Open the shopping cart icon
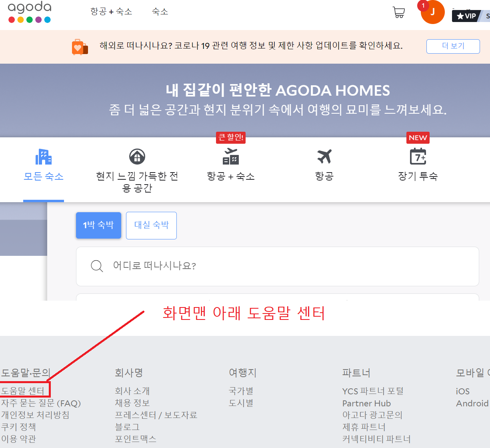This screenshot has width=490, height=448. tap(399, 12)
